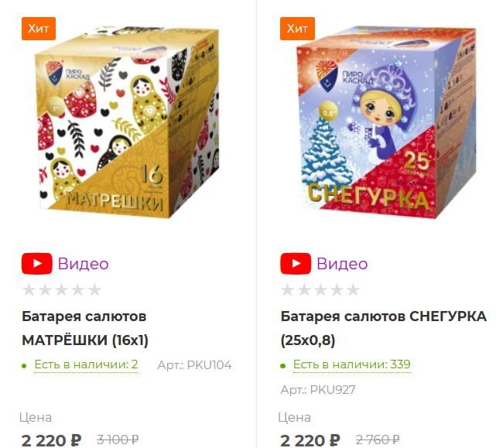The width and height of the screenshot is (503, 448).
Task: Click the YouTube icon under МАТРЁШКИ product
Action: (37, 264)
